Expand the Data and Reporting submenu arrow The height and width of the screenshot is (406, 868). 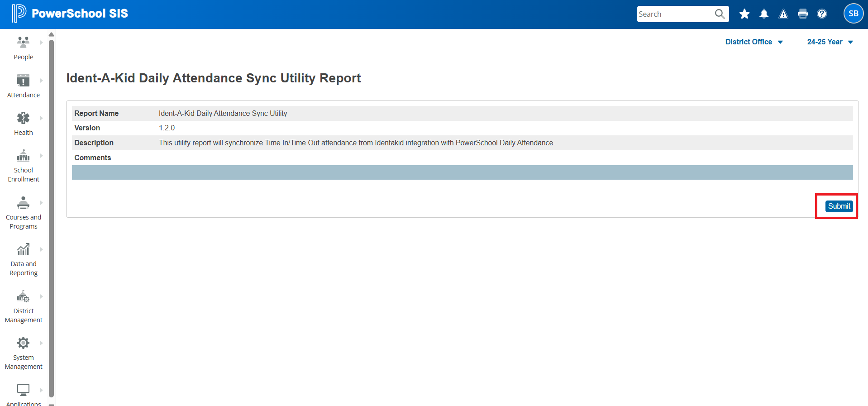pyautogui.click(x=41, y=249)
